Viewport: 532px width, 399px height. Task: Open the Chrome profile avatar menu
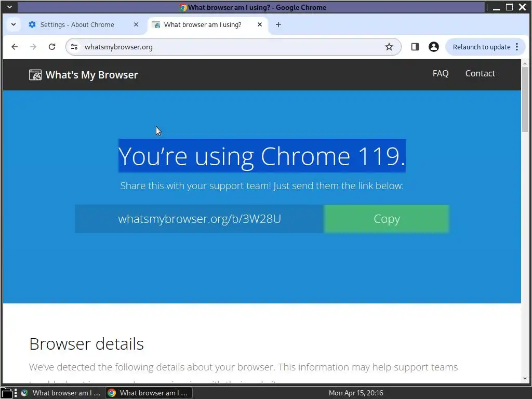click(433, 47)
